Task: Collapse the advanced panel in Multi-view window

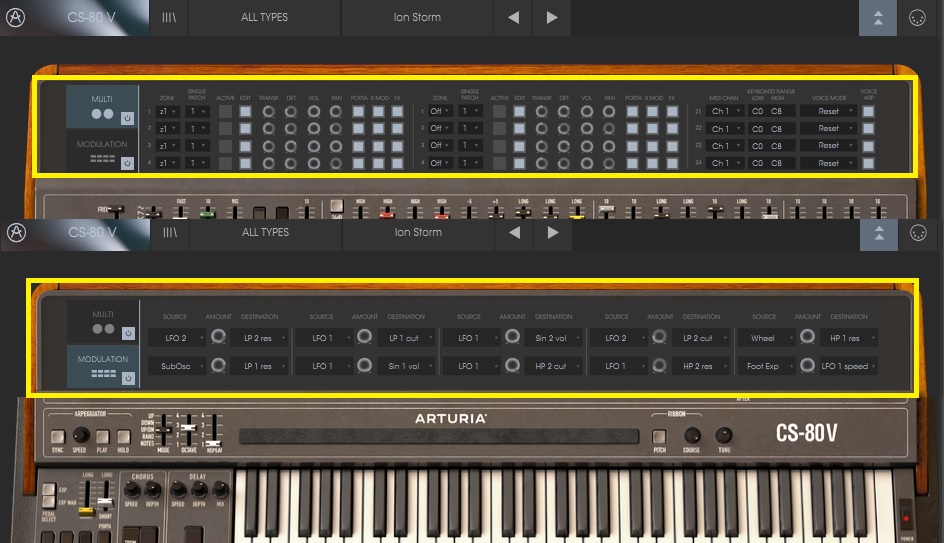Action: click(x=878, y=17)
